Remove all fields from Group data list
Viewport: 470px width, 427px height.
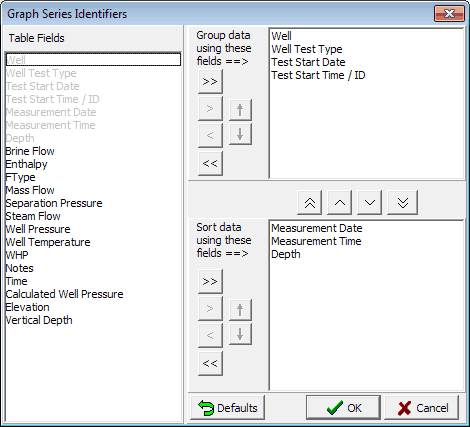pos(210,163)
